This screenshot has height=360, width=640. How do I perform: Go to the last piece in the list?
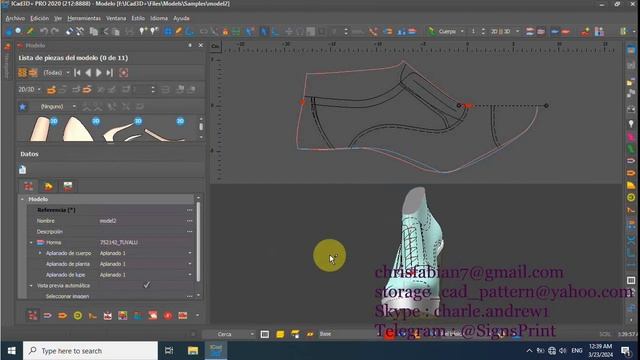(109, 73)
